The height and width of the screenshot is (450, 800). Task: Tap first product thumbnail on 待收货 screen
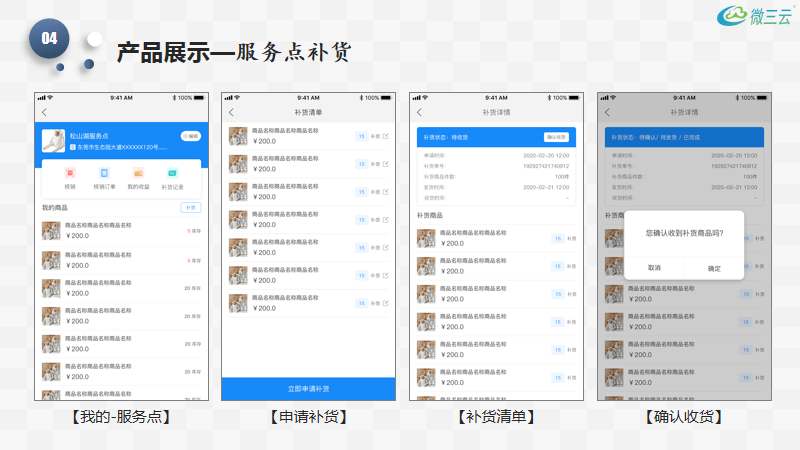(x=426, y=238)
